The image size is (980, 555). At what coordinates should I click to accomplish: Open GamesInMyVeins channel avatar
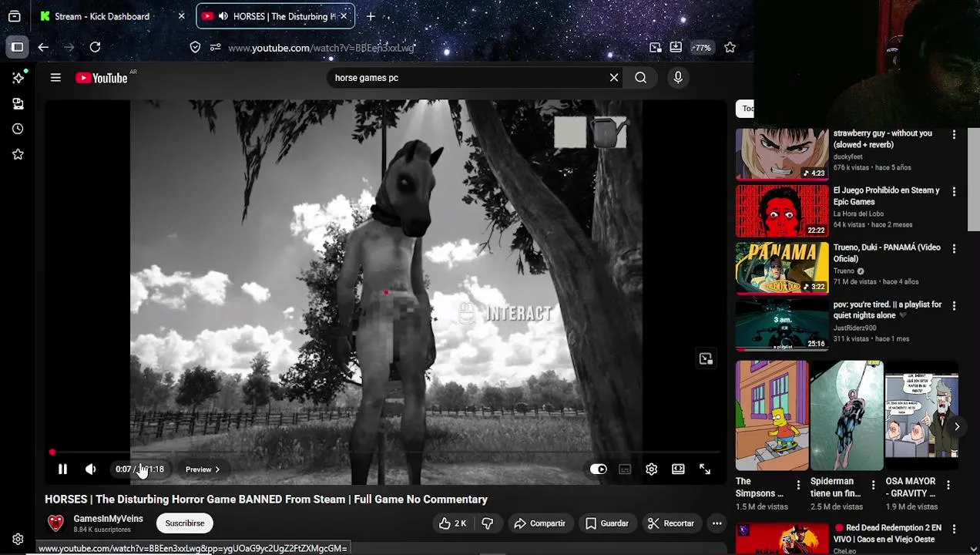tap(55, 523)
